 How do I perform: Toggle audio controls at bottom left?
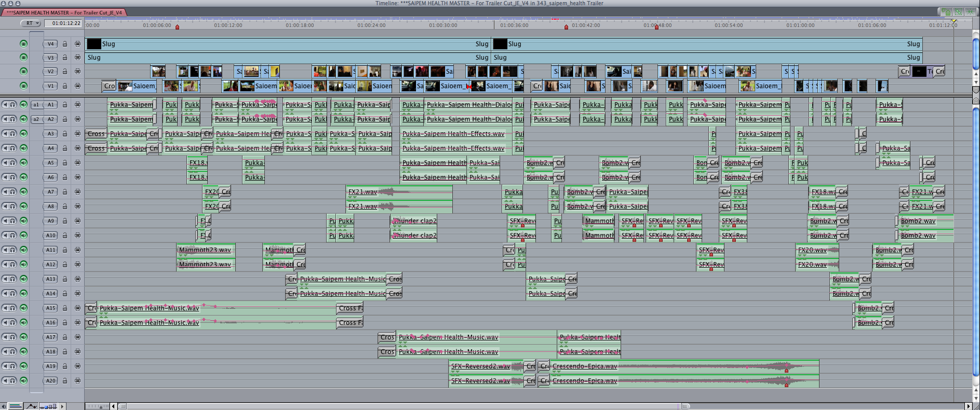(4, 406)
